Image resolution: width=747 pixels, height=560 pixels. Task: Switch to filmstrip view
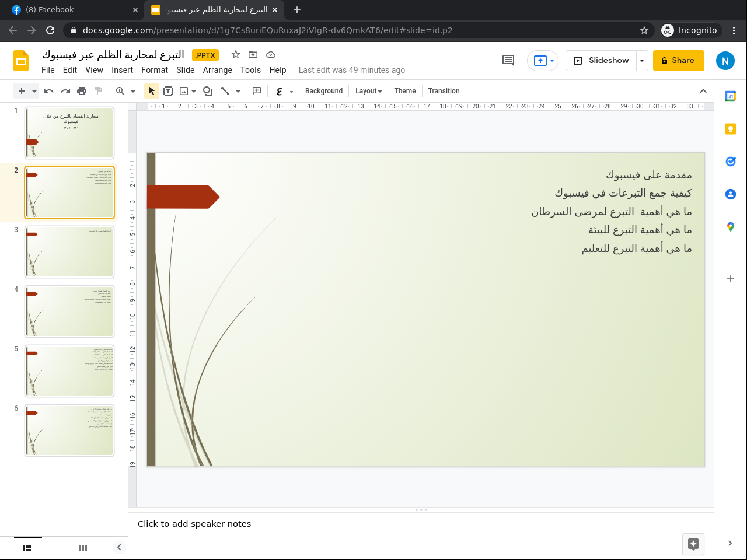pos(27,548)
